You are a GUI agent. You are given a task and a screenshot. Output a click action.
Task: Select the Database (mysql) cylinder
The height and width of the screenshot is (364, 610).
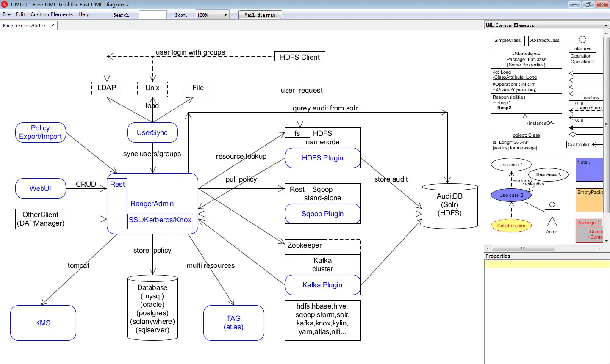tap(152, 308)
